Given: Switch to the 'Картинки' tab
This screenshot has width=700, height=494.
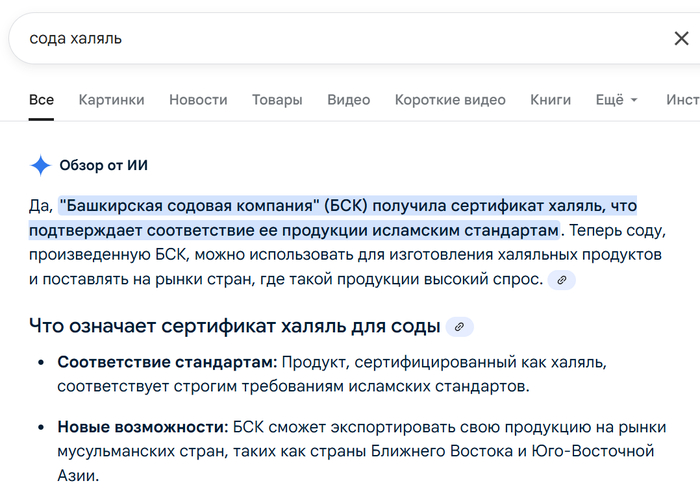Looking at the screenshot, I should 112,100.
